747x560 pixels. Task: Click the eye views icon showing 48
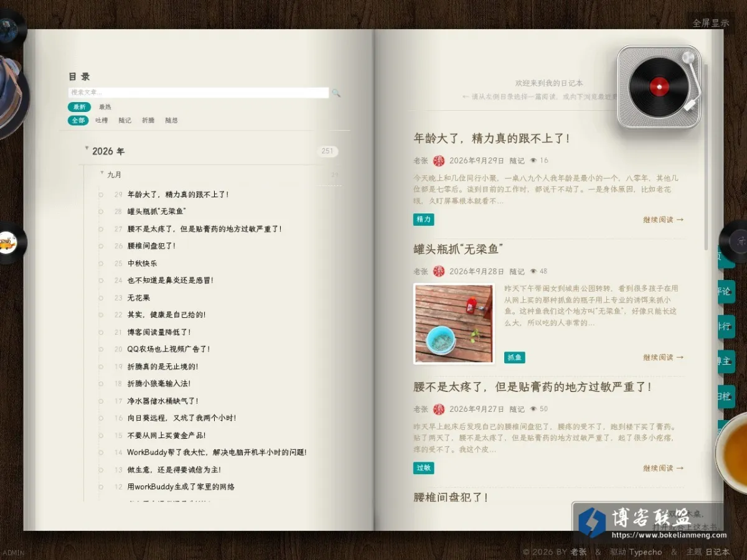[533, 271]
